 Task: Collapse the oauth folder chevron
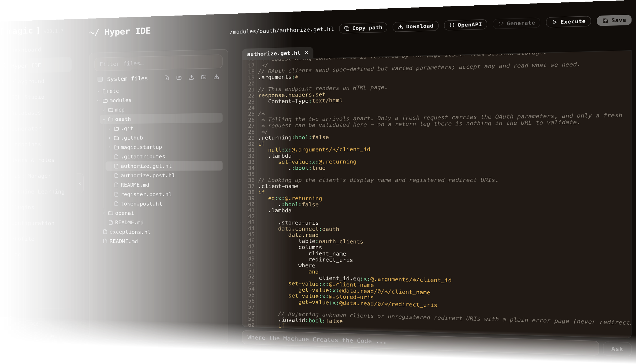click(104, 119)
